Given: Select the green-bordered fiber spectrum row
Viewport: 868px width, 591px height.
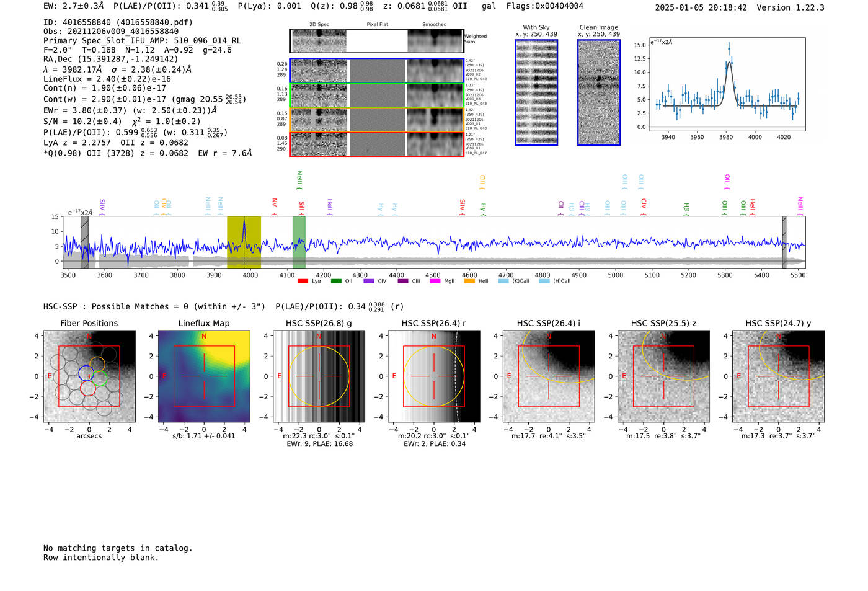Looking at the screenshot, I should 376,96.
